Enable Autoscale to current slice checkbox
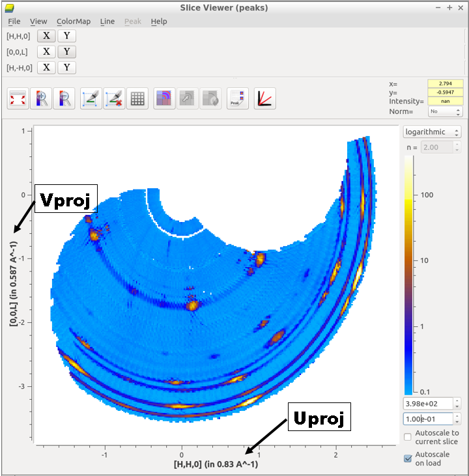This screenshot has height=476, width=469. tap(408, 437)
